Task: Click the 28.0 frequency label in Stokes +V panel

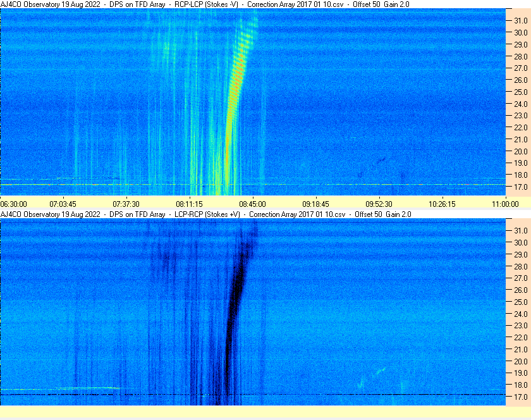Action: coord(521,266)
